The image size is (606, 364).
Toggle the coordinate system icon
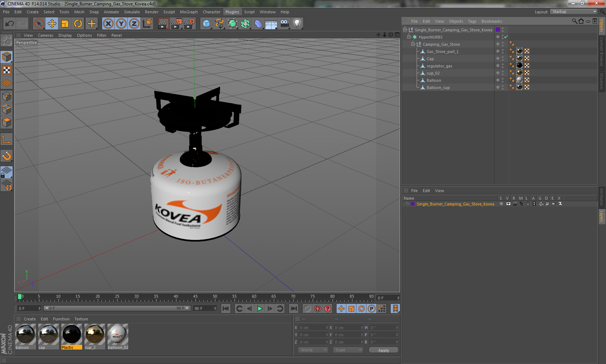pos(147,24)
